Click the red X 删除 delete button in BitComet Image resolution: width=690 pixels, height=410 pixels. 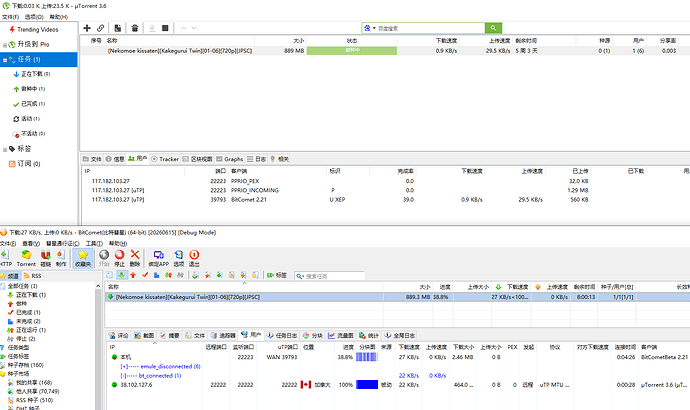135,258
